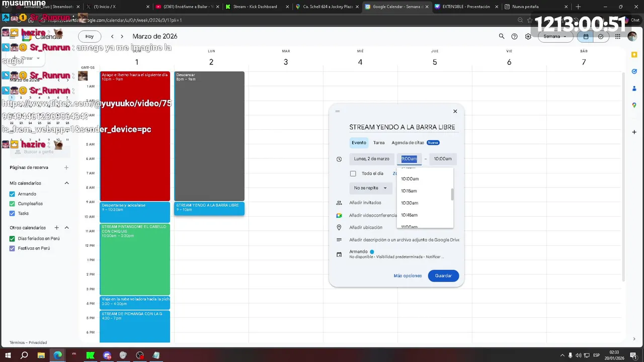Viewport: 644px width, 362px height.
Task: Open the help question-mark icon
Action: click(514, 36)
